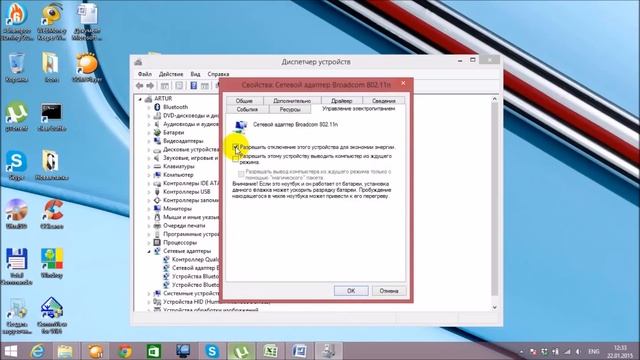Click the ENG language indicator
Screen dimensions: 640x360
(x=593, y=351)
